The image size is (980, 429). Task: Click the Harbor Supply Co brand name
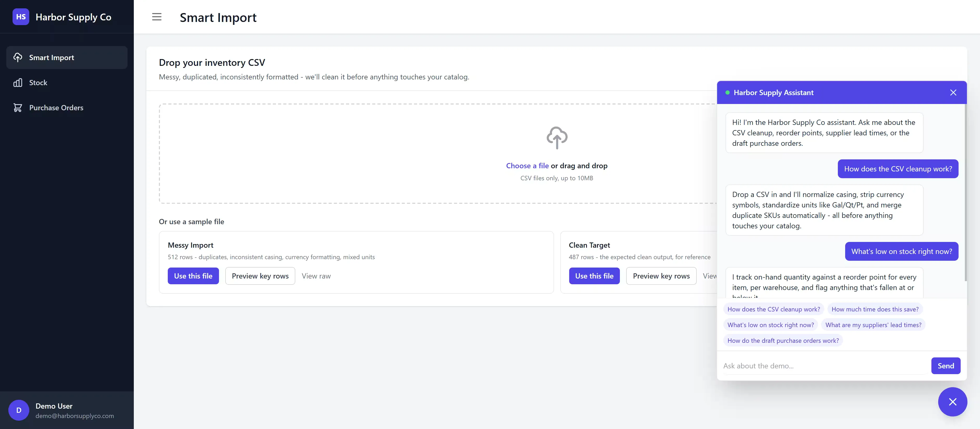pos(73,17)
